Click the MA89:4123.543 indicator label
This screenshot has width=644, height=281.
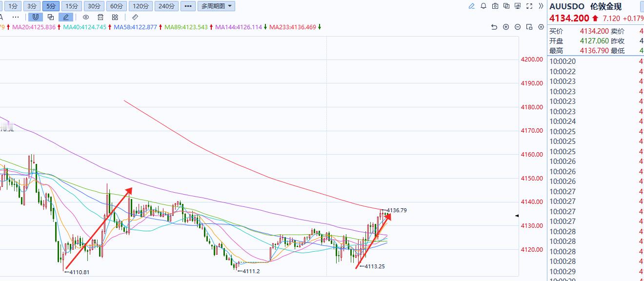pyautogui.click(x=186, y=27)
